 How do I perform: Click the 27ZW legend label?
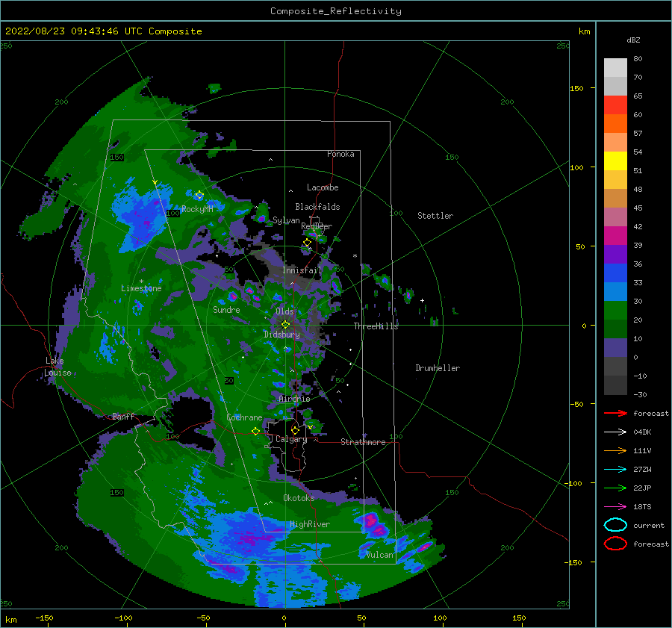coord(642,470)
